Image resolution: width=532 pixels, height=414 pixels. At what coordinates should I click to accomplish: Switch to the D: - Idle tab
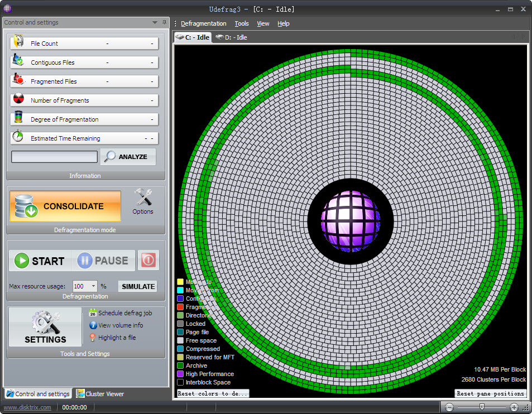coord(231,37)
